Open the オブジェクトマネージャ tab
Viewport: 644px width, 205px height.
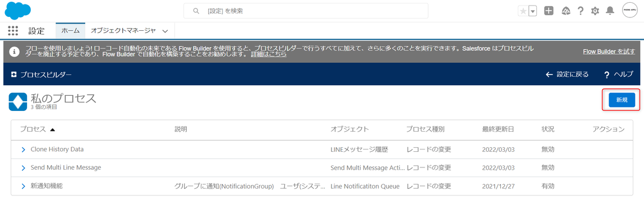[123, 31]
